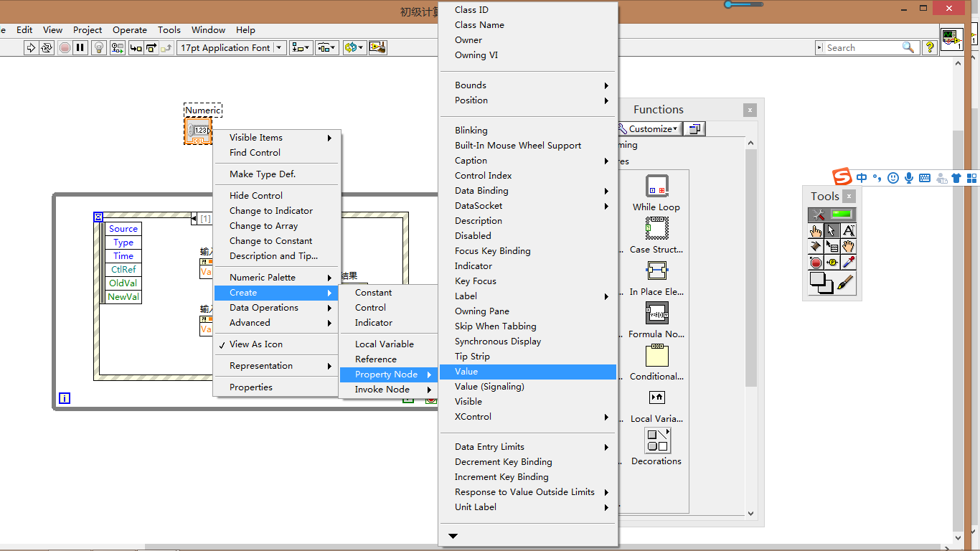Open the Customize dropdown in Functions palette
The width and height of the screenshot is (980, 551).
(648, 128)
